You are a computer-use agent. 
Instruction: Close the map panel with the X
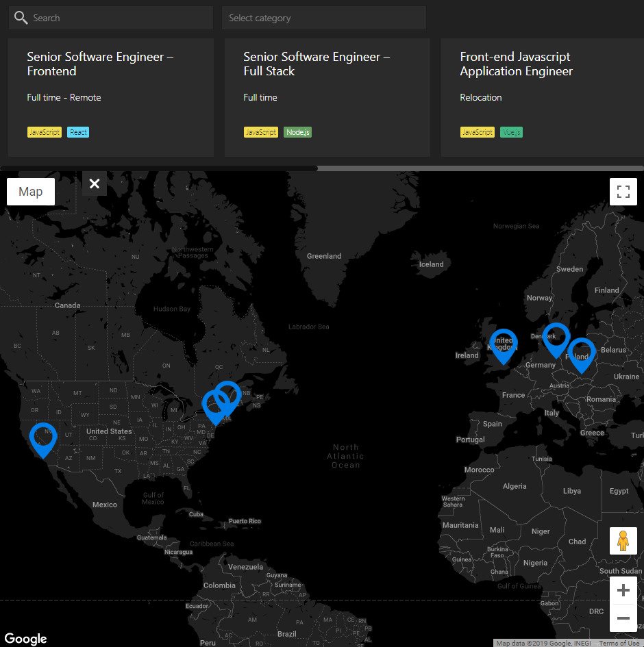(94, 183)
